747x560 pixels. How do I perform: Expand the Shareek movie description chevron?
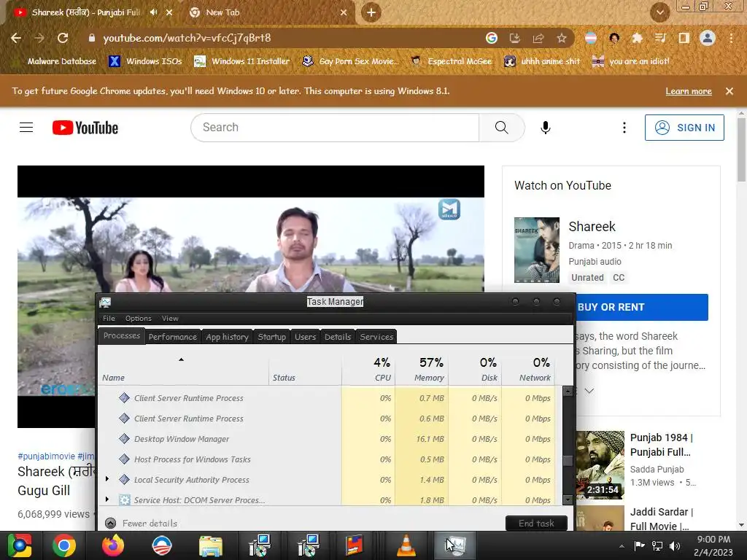coord(589,391)
